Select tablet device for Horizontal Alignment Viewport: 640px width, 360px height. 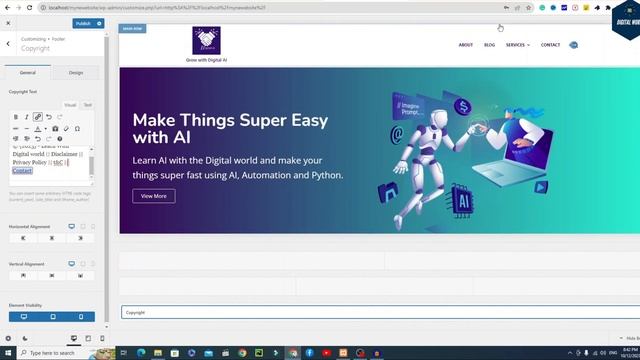coord(83,227)
